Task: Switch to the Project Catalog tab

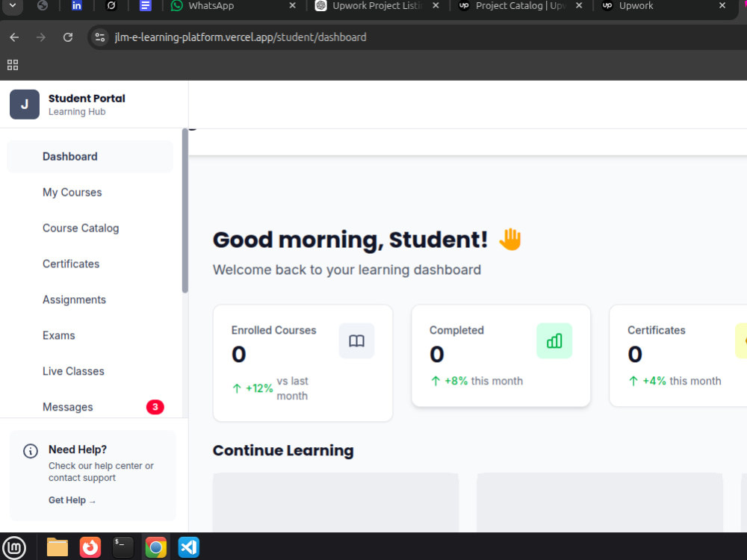Action: pos(520,6)
